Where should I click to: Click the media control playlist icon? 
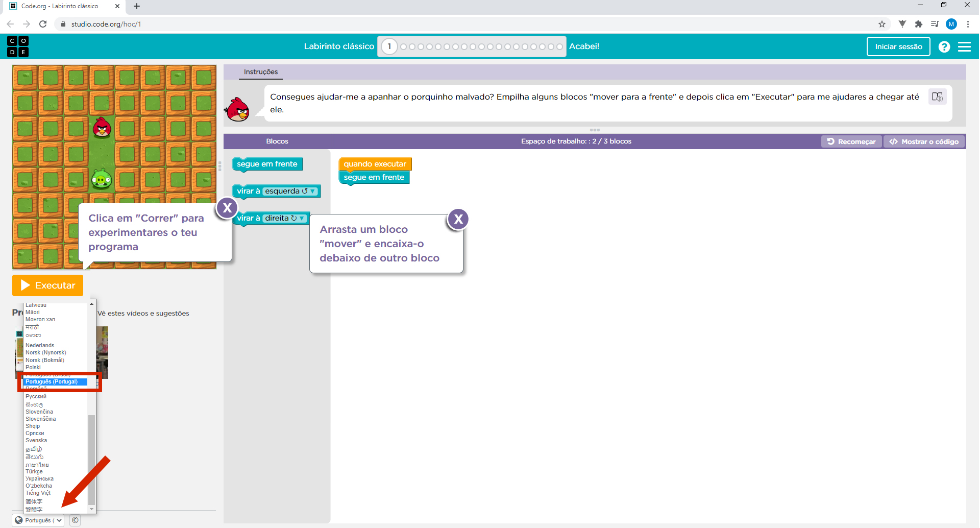(x=935, y=24)
